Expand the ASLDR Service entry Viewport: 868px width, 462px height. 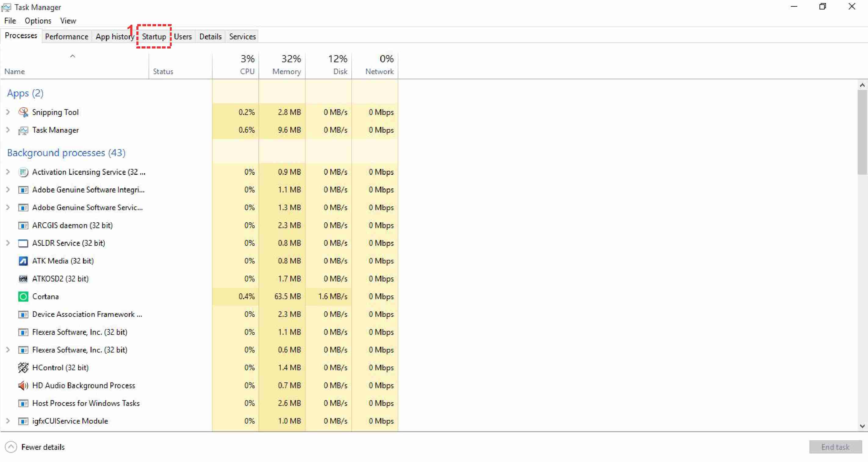(8, 243)
